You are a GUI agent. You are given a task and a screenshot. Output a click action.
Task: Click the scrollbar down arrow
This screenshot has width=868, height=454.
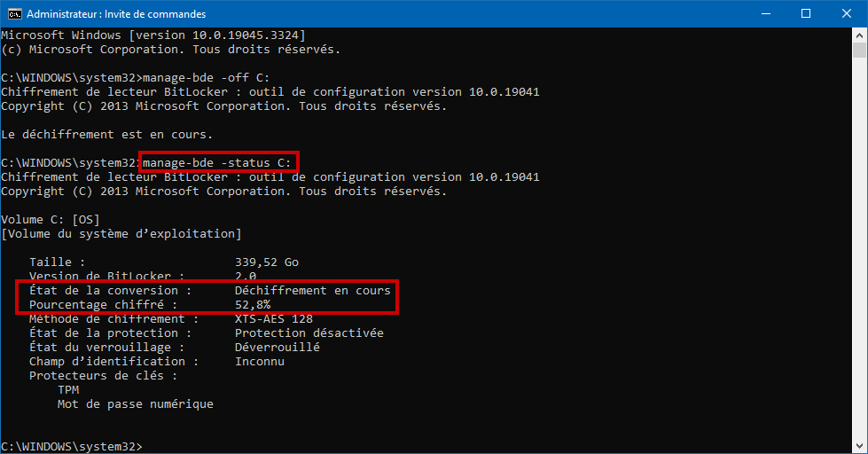point(859,446)
